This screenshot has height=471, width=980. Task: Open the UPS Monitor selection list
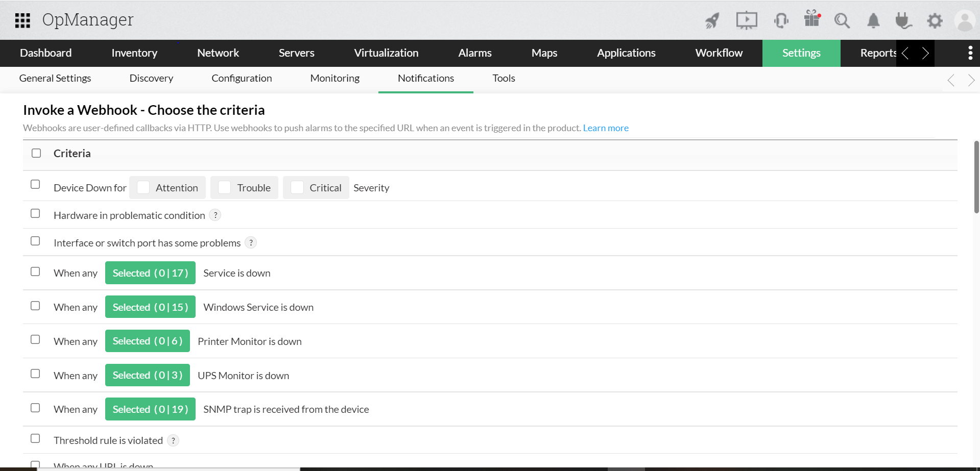pyautogui.click(x=148, y=375)
